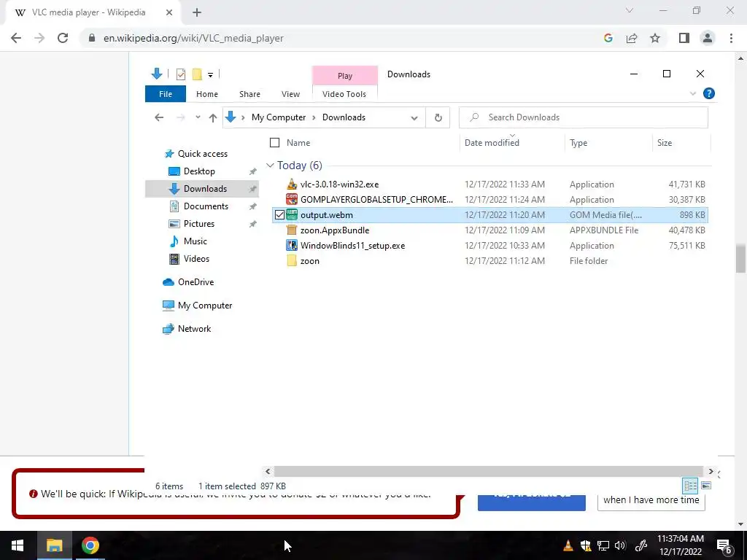Screen dimensions: 747x560
Task: Sort files by Date modified column
Action: (492, 142)
